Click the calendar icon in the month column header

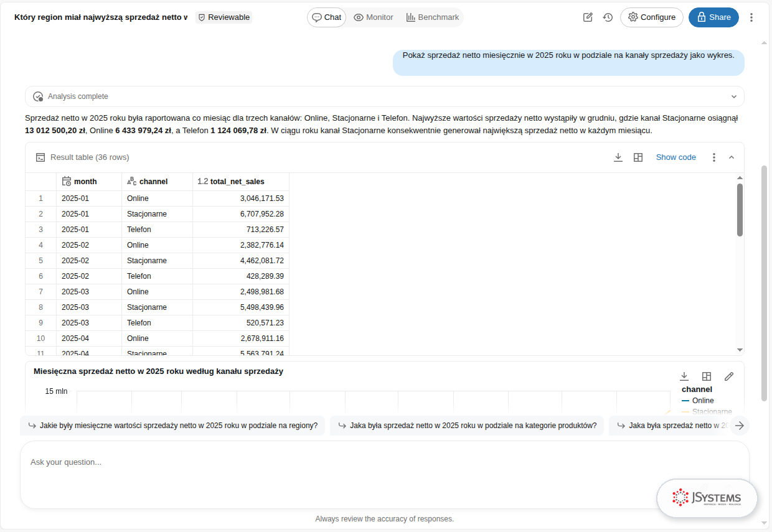coord(67,182)
